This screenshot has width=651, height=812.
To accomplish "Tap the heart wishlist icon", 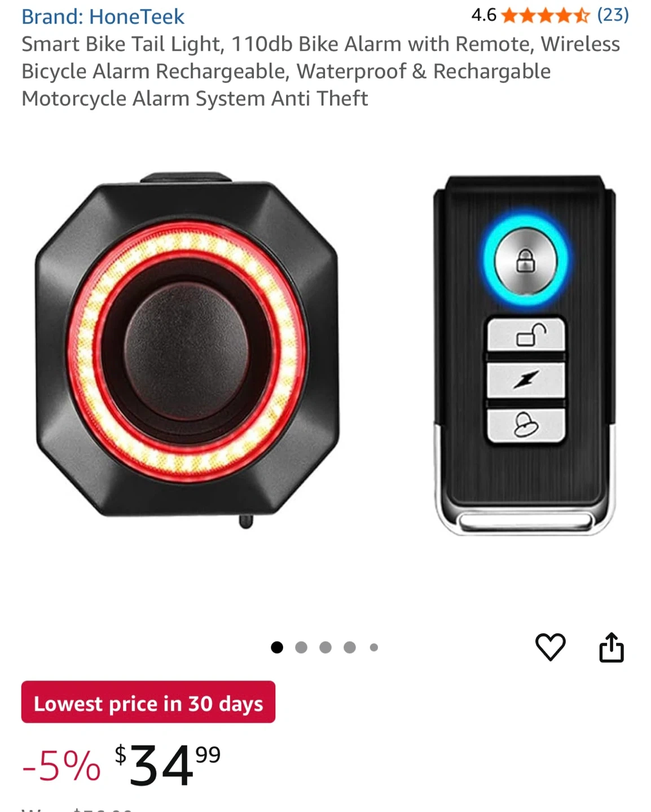I will click(550, 647).
